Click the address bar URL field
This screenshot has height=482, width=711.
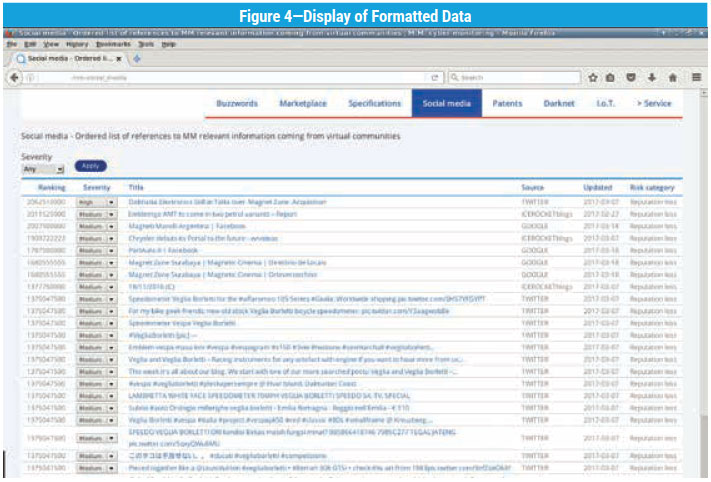click(231, 78)
